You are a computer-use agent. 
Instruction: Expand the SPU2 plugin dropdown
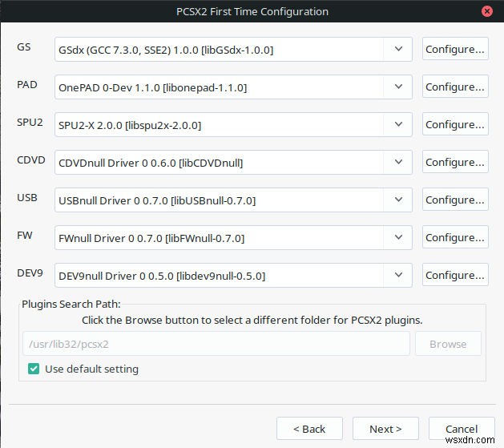[233, 124]
